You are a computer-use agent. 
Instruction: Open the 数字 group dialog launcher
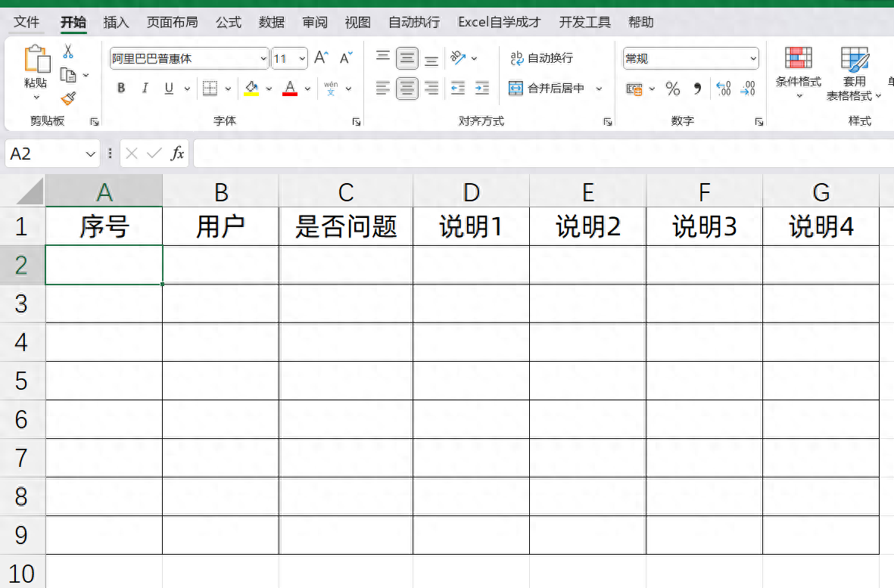pyautogui.click(x=758, y=121)
